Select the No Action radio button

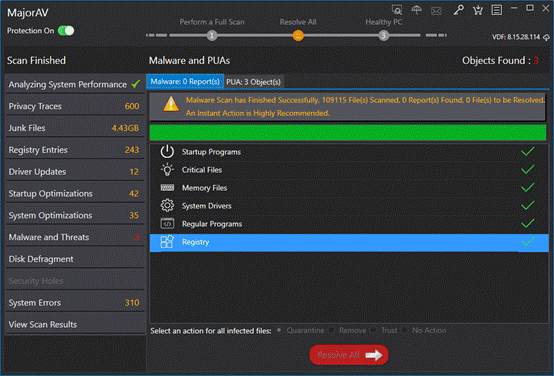pyautogui.click(x=404, y=330)
